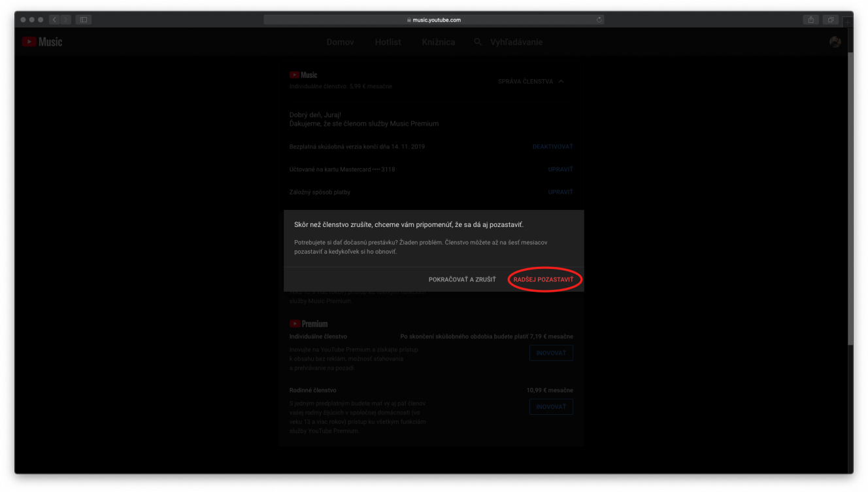Click the text 'Dobrý deň, Juraj!'

(315, 115)
